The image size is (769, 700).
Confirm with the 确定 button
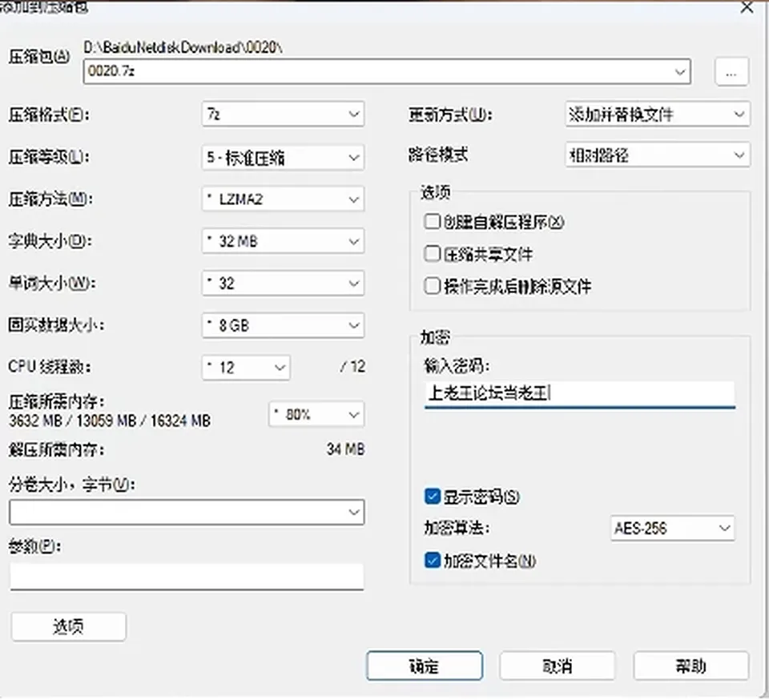coord(425,666)
